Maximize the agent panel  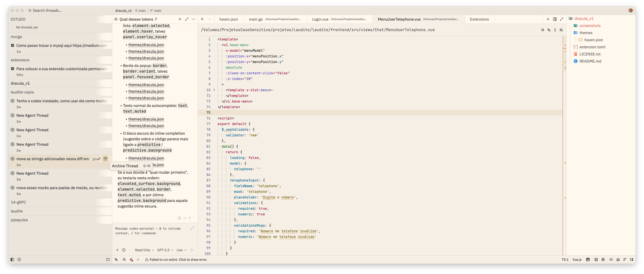pos(186,19)
